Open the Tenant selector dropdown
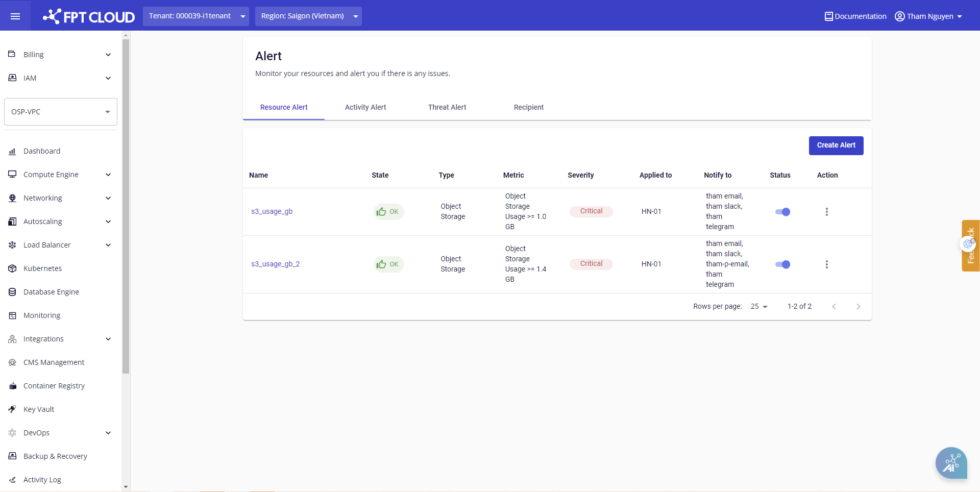This screenshot has width=980, height=492. pos(195,16)
